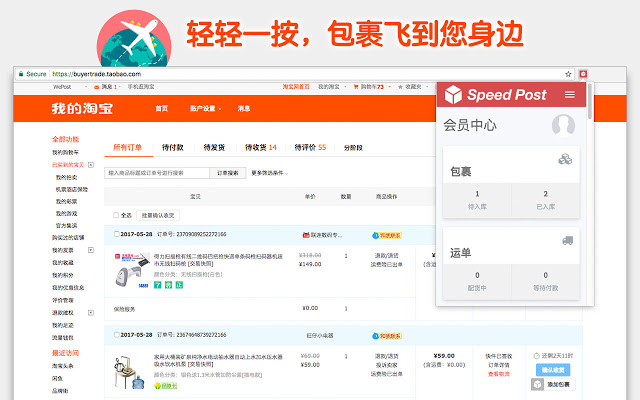The image size is (640, 400).
Task: Click the first green service badge under scanner item
Action: (158, 285)
